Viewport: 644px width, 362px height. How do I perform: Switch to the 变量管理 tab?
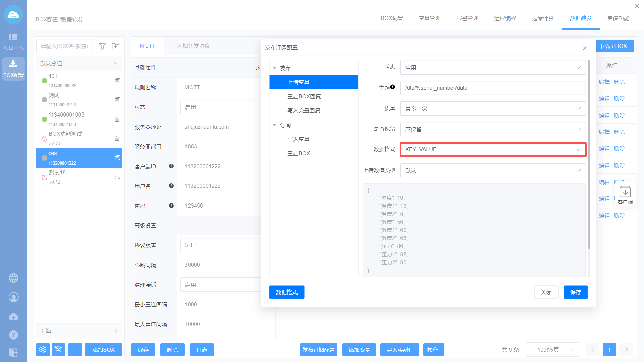pos(429,18)
